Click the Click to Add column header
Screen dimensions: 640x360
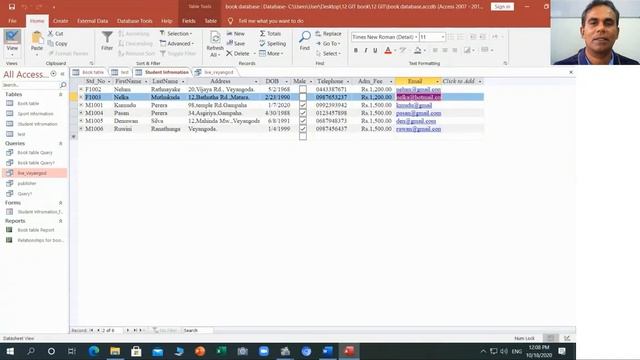(x=462, y=81)
